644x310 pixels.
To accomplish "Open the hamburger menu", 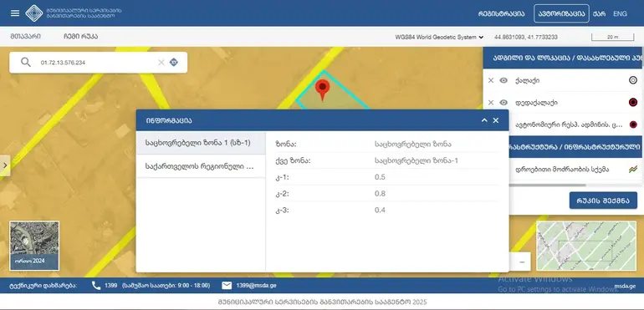I will tap(15, 13).
